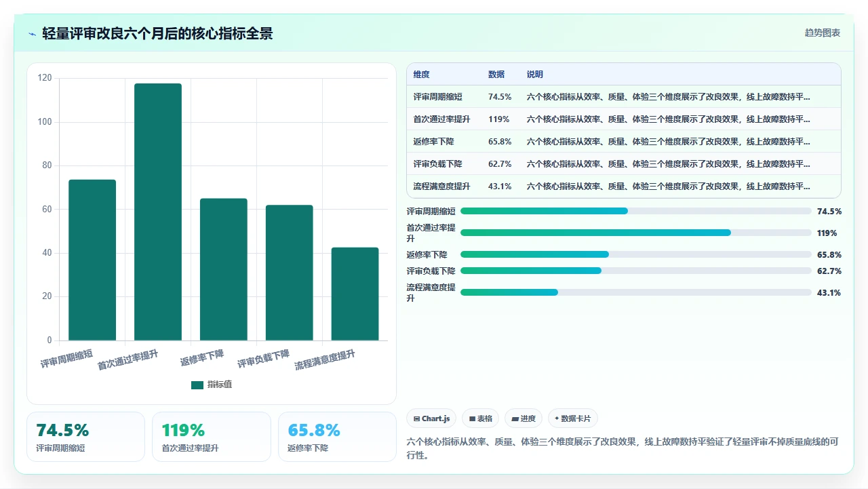Select the 表格 tag chip
Viewport: 868px width, 489px height.
(481, 418)
